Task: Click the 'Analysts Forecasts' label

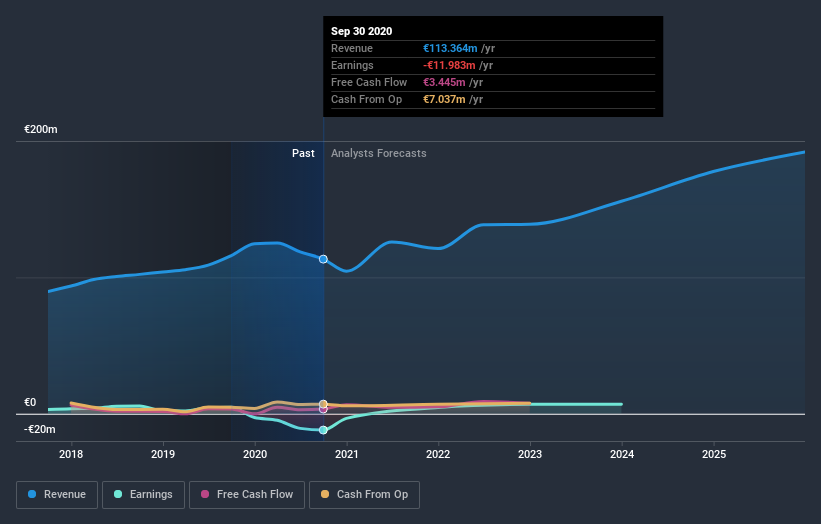Action: pos(379,153)
